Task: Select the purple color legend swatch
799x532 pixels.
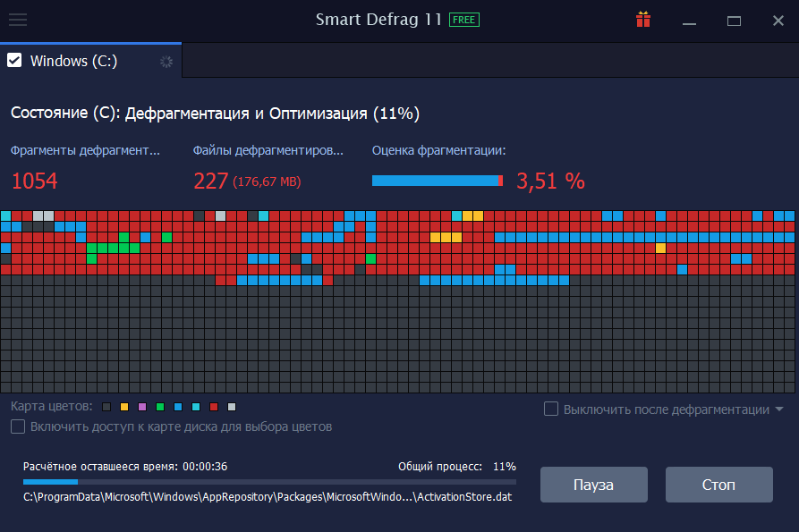Action: click(x=142, y=407)
